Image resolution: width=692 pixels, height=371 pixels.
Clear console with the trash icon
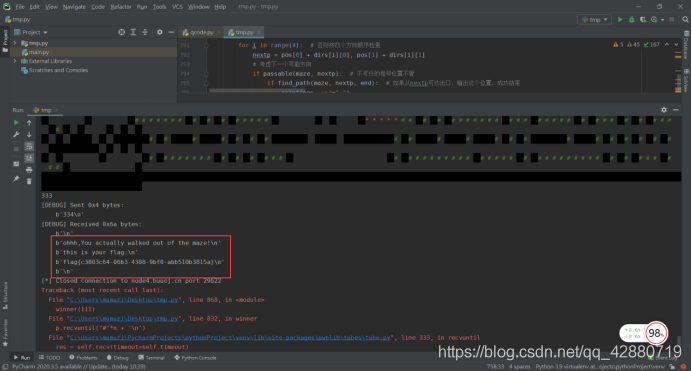pos(29,181)
